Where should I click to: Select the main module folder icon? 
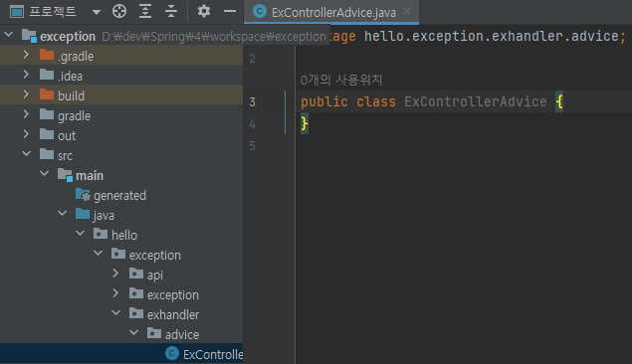tap(65, 174)
